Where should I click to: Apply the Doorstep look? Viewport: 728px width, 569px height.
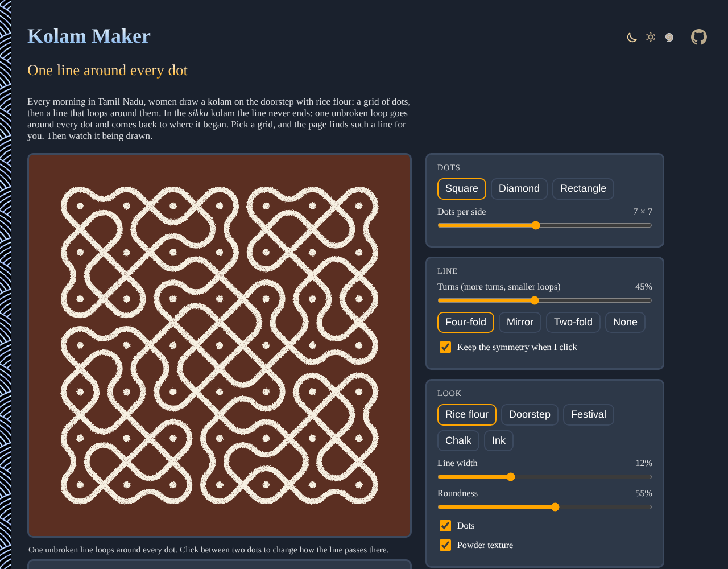(530, 415)
